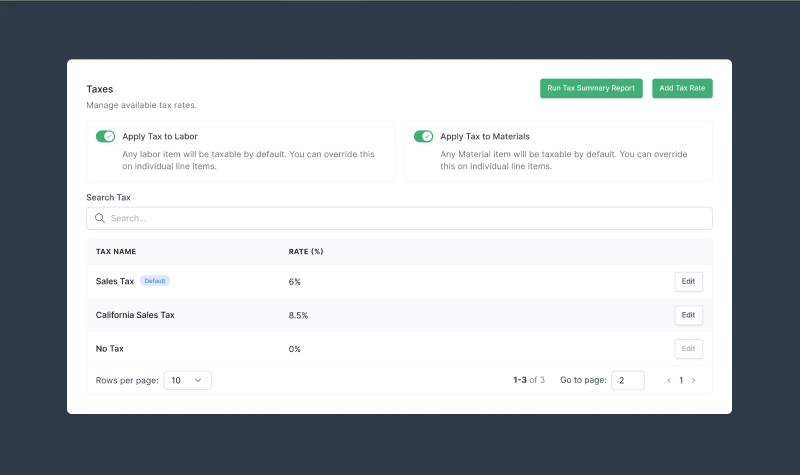Click the 0% rate value
The height and width of the screenshot is (475, 800).
click(294, 349)
